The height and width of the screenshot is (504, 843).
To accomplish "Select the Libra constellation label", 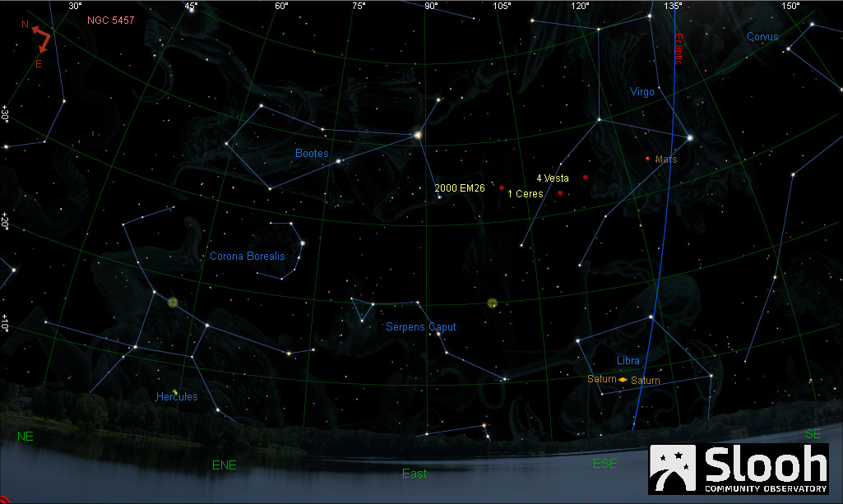I will tap(628, 361).
